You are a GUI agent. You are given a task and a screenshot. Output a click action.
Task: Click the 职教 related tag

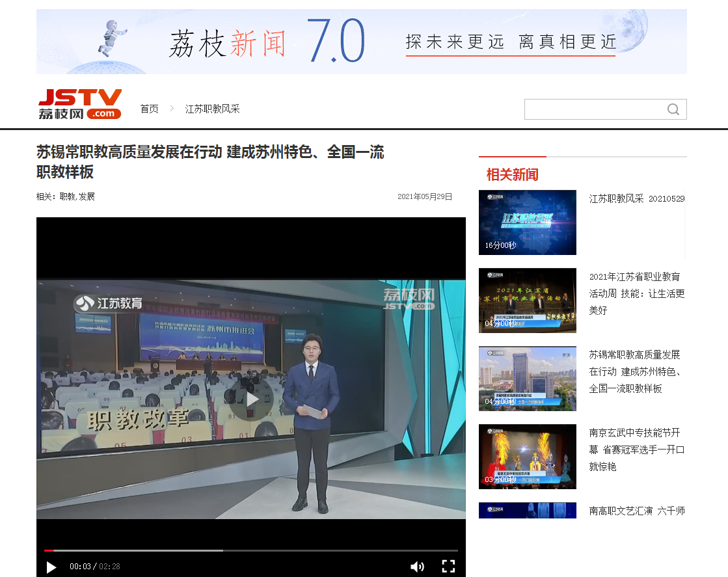coord(67,196)
